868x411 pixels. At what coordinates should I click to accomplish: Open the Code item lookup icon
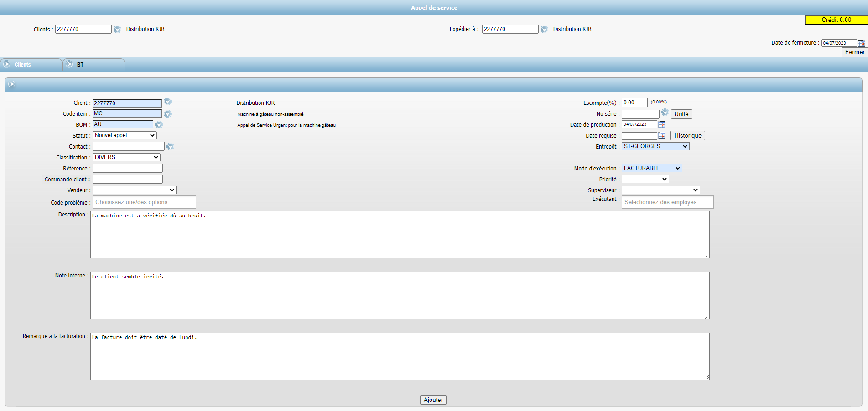(167, 113)
